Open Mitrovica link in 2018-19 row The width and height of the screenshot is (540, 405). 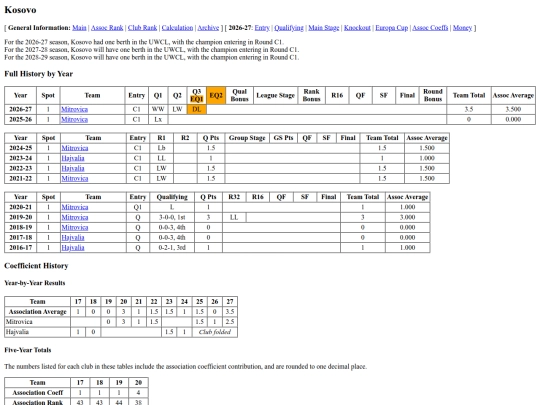click(x=75, y=227)
